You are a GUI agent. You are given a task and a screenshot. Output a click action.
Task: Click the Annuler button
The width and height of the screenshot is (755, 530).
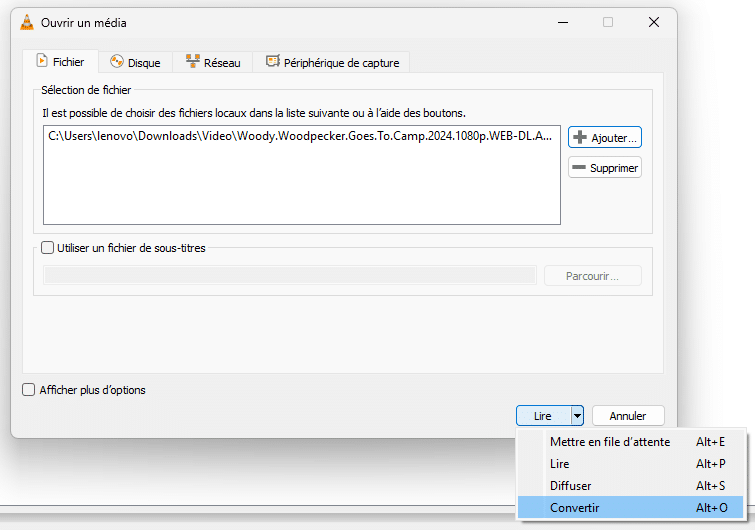tap(628, 416)
